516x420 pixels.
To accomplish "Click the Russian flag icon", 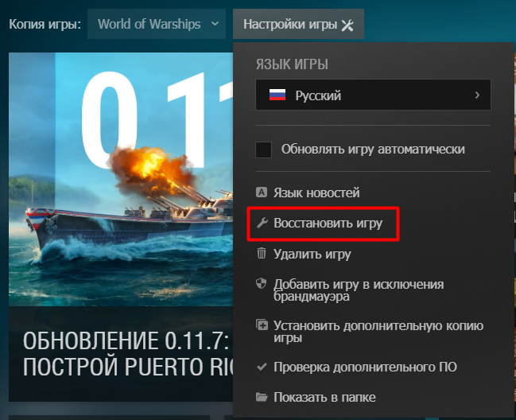I will coord(277,95).
